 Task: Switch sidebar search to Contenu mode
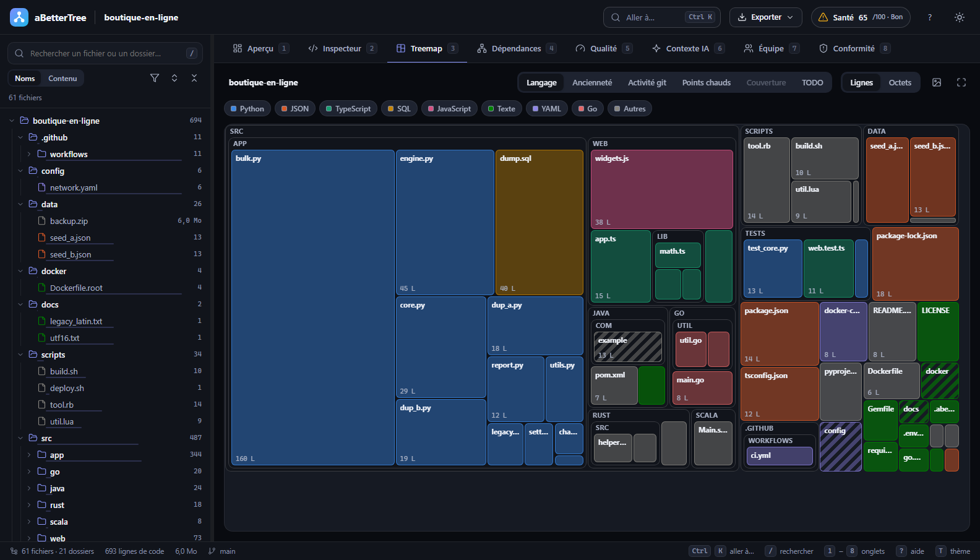pos(62,79)
